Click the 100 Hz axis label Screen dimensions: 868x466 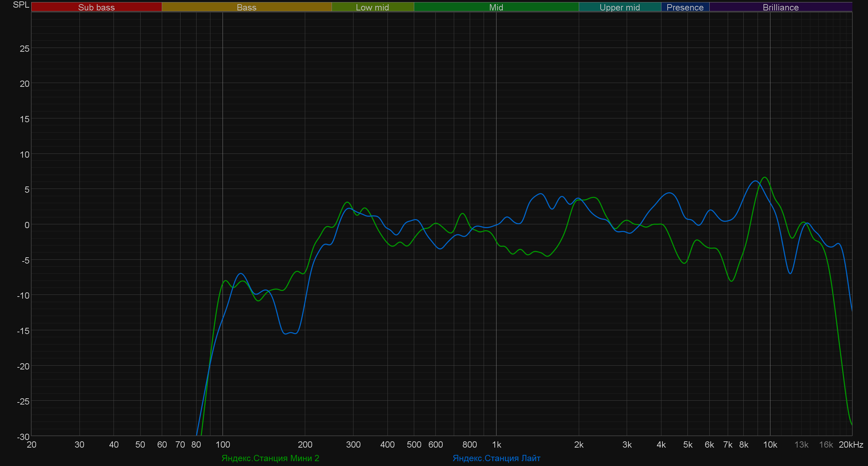point(223,444)
